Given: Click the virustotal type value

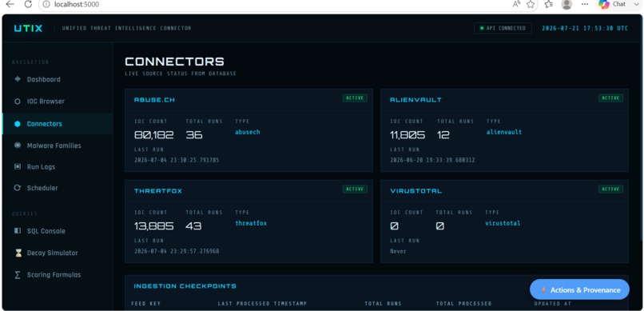Looking at the screenshot, I should 503,224.
